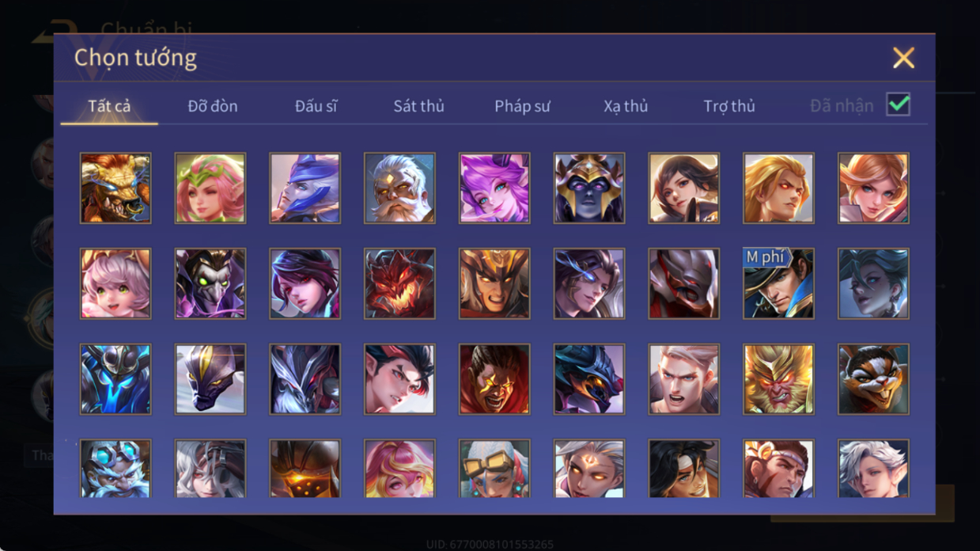Screen dimensions: 980x551
Task: Choose the red panda hero portrait
Action: pyautogui.click(x=873, y=379)
